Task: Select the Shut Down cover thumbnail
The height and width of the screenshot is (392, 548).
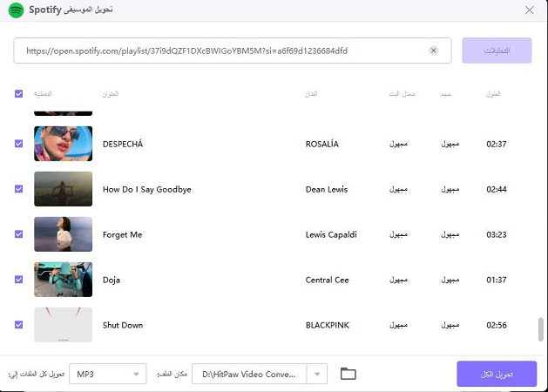Action: coord(64,325)
